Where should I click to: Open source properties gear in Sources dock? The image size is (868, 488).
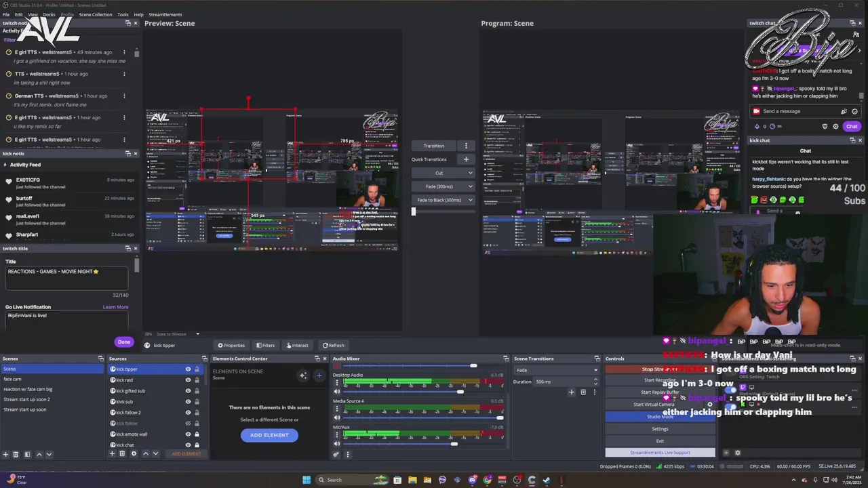click(x=134, y=453)
